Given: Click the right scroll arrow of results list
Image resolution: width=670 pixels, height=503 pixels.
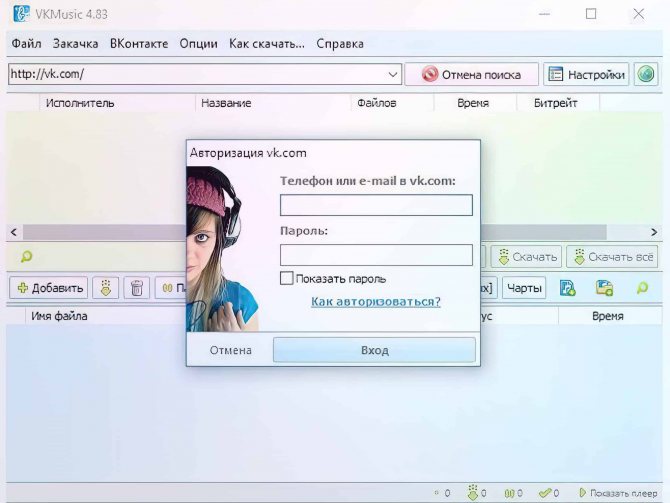Looking at the screenshot, I should tap(654, 232).
